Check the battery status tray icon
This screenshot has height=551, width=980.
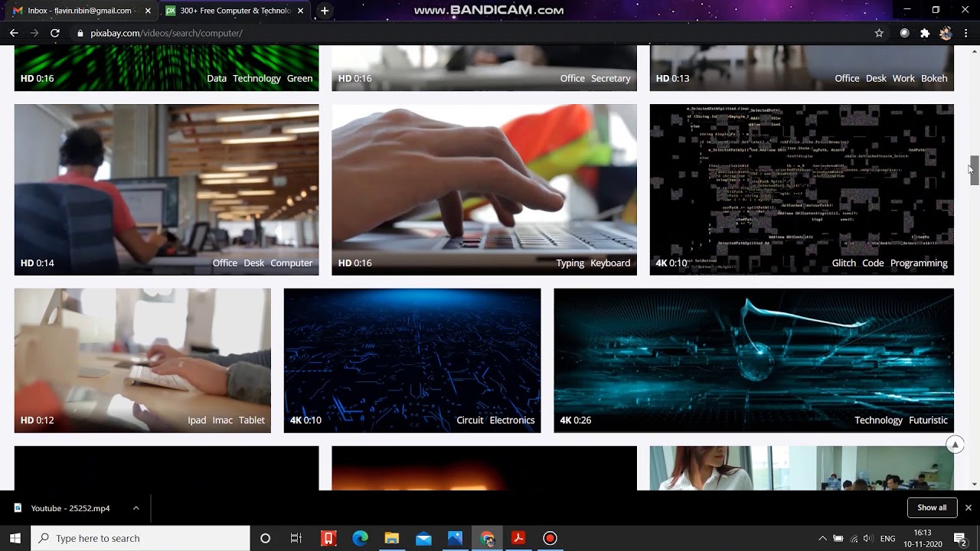point(838,538)
